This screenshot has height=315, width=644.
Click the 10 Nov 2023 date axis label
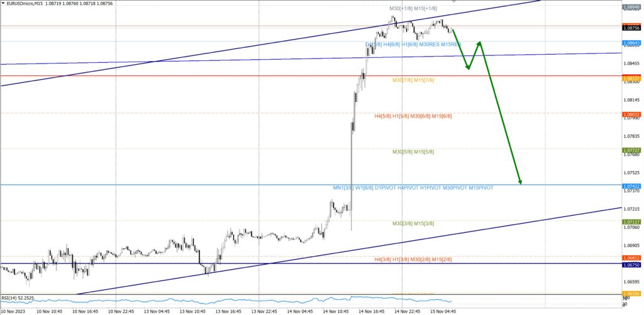[14, 311]
